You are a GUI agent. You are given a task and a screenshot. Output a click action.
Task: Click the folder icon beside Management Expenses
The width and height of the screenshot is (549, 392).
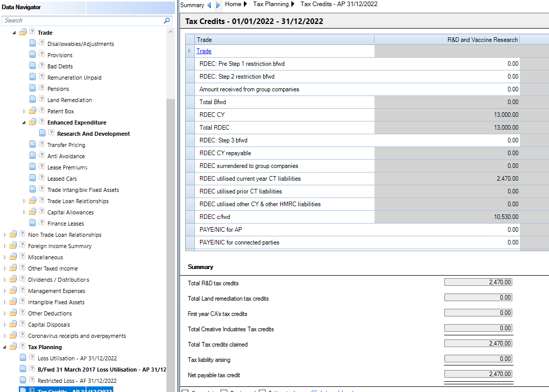pyautogui.click(x=13, y=290)
